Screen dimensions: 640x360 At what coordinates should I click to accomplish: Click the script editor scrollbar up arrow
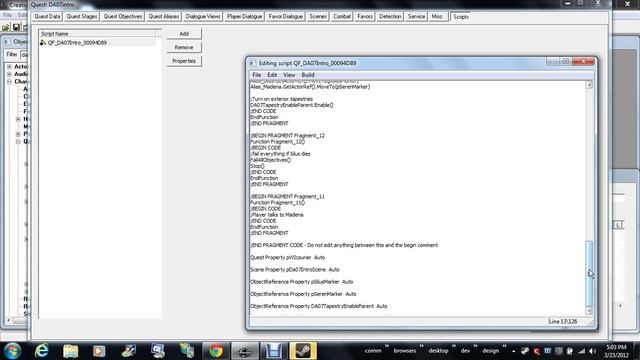[589, 85]
